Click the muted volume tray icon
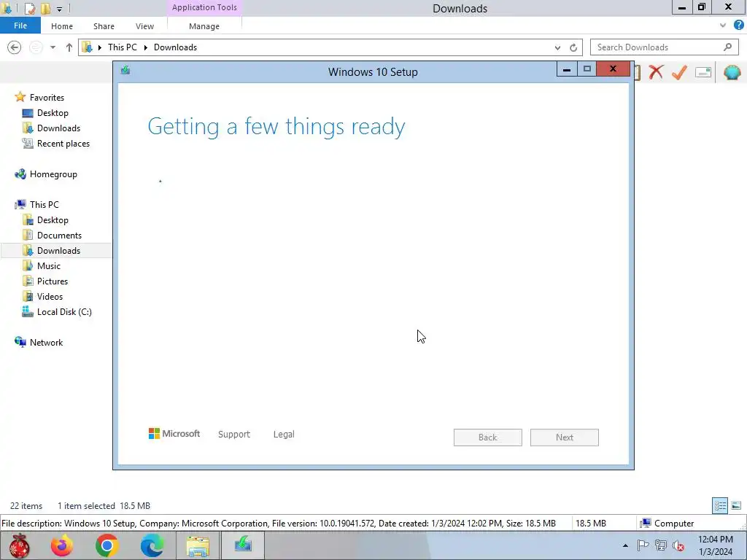Viewport: 747px width, 560px height. 678,545
